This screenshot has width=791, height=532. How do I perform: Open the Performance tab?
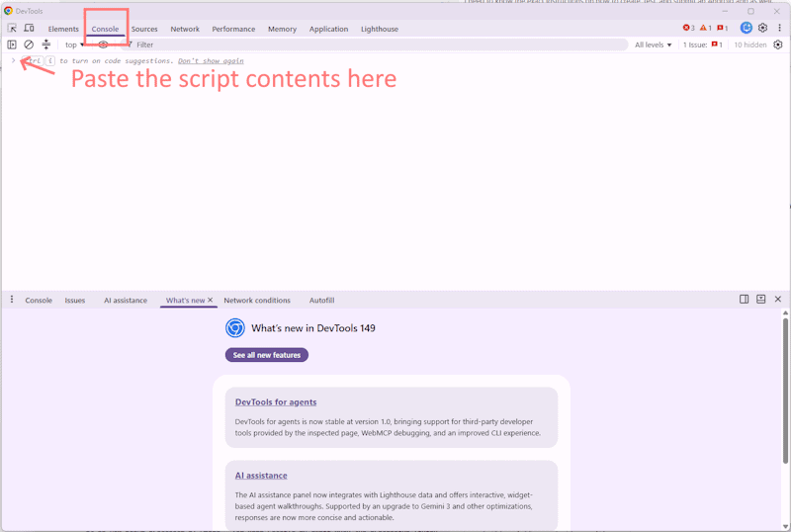233,29
